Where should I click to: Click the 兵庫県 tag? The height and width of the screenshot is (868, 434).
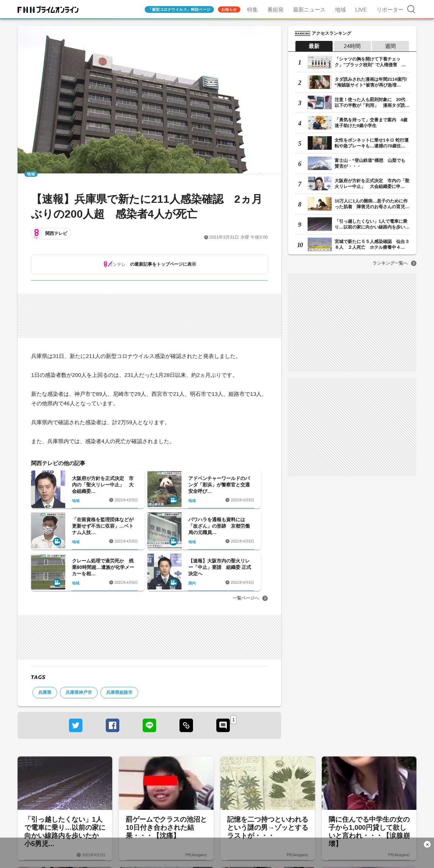coord(45,693)
